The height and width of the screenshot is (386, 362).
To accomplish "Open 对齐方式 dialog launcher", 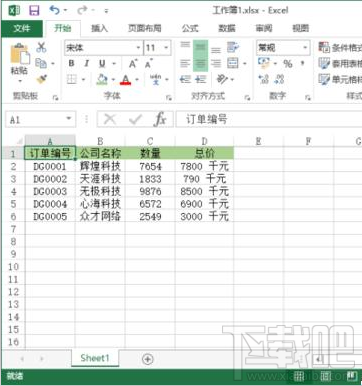I will pyautogui.click(x=247, y=98).
